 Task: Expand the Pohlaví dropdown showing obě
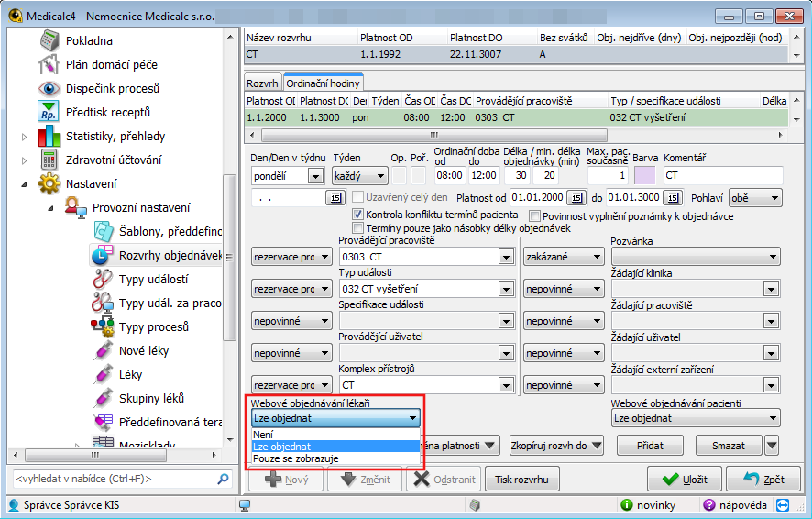(x=774, y=197)
